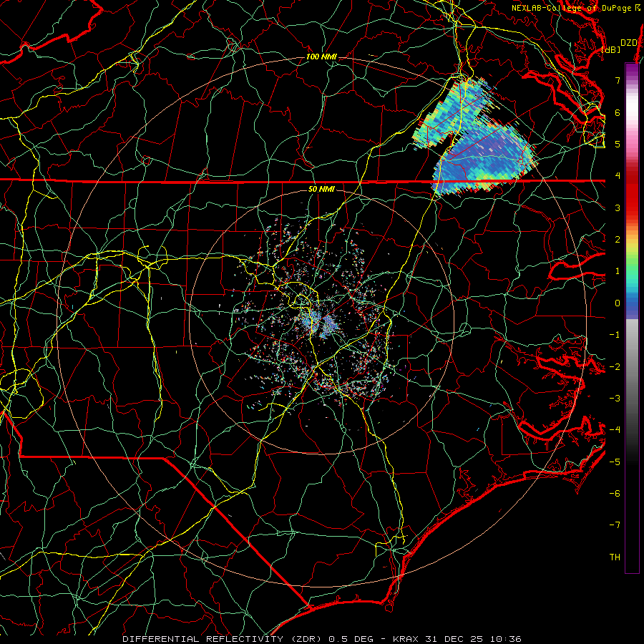Click the red section of the ZDR color bar

tap(632, 193)
